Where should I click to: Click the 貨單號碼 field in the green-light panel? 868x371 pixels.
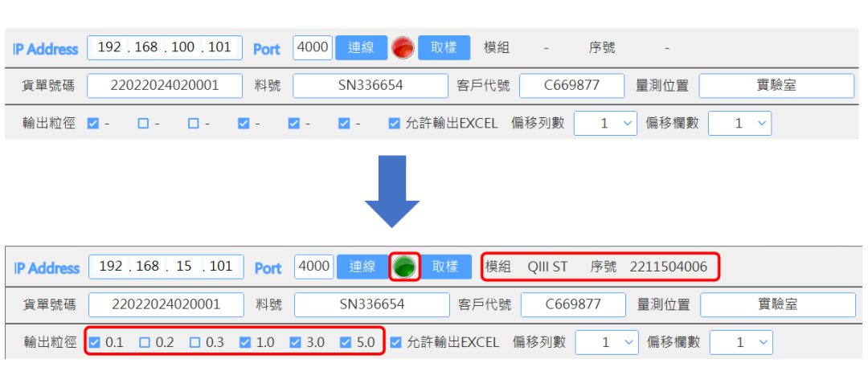pyautogui.click(x=166, y=304)
